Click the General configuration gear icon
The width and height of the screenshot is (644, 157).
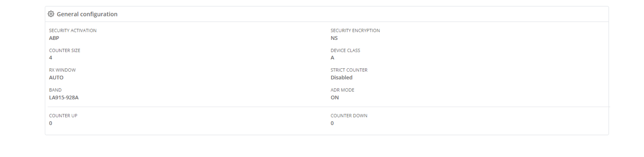click(51, 14)
